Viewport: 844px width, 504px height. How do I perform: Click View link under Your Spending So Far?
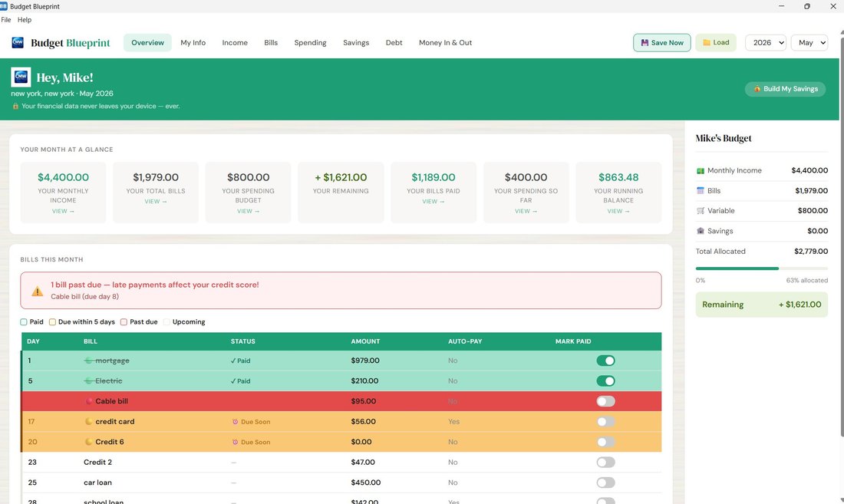pyautogui.click(x=526, y=212)
